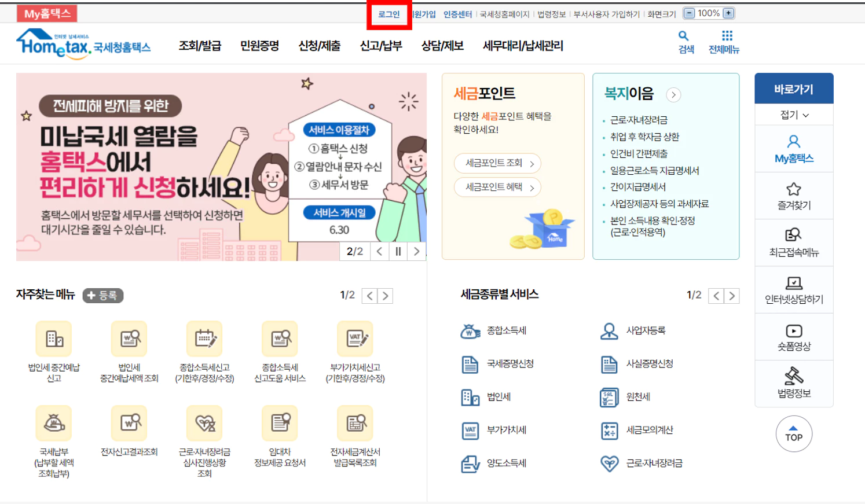This screenshot has height=504, width=865.
Task: Select 양도소득세 service
Action: pos(494,463)
